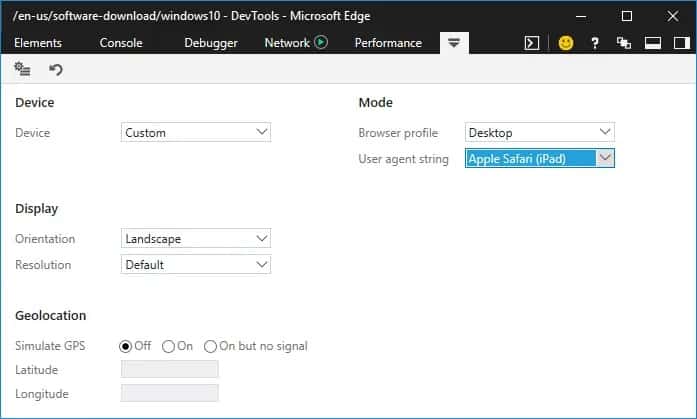Screen dimensions: 697x419
Task: Minimize the DevTools window
Action: click(x=581, y=16)
